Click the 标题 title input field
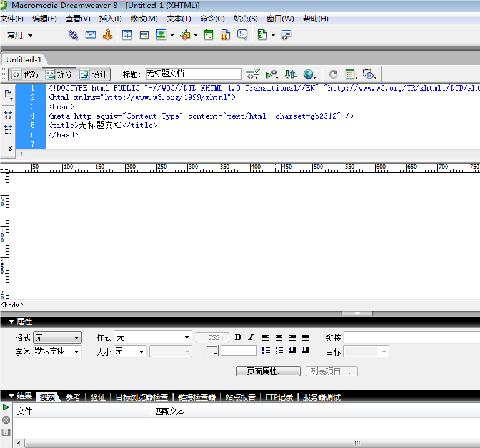 coord(194,74)
